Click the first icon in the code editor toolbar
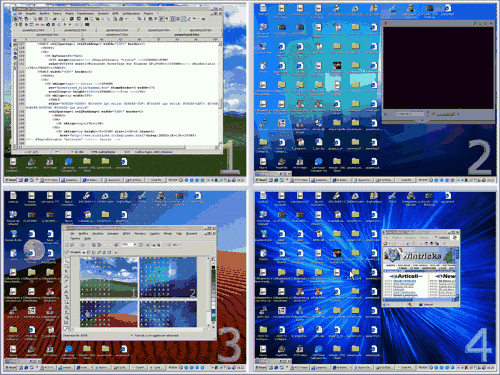Image resolution: width=500 pixels, height=375 pixels. pyautogui.click(x=16, y=19)
